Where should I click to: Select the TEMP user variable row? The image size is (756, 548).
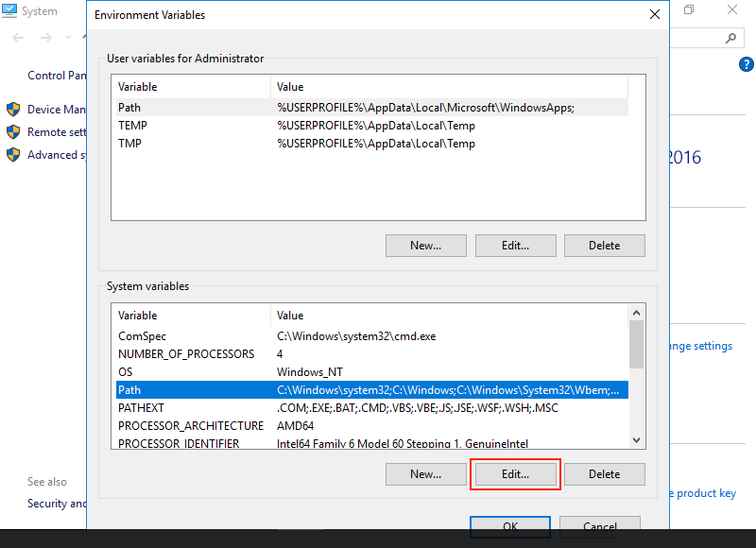click(x=132, y=126)
